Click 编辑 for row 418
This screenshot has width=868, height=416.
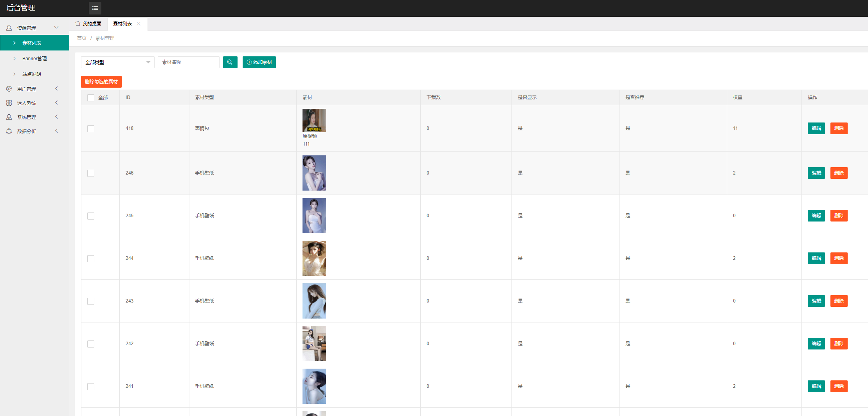coord(816,128)
